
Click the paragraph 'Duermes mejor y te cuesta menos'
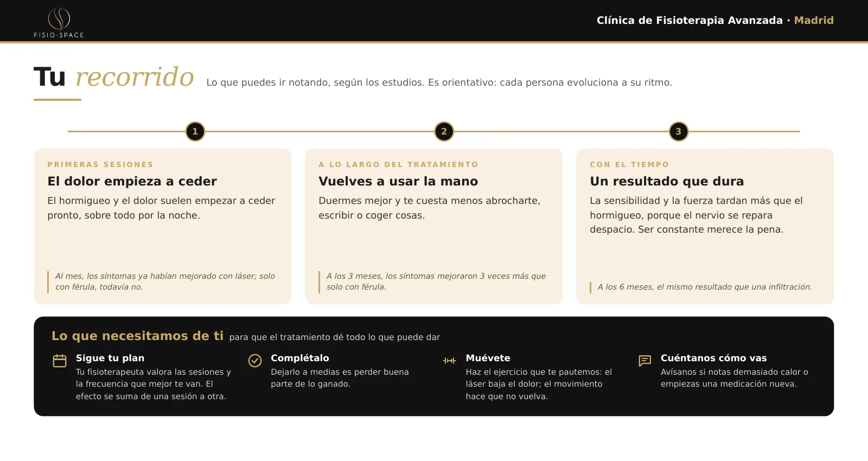[430, 208]
